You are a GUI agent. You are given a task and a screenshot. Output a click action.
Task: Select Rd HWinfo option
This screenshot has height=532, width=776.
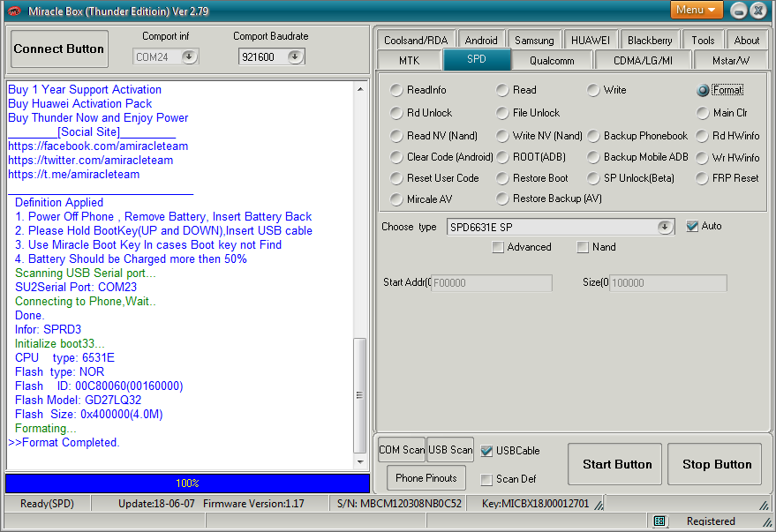727,136
